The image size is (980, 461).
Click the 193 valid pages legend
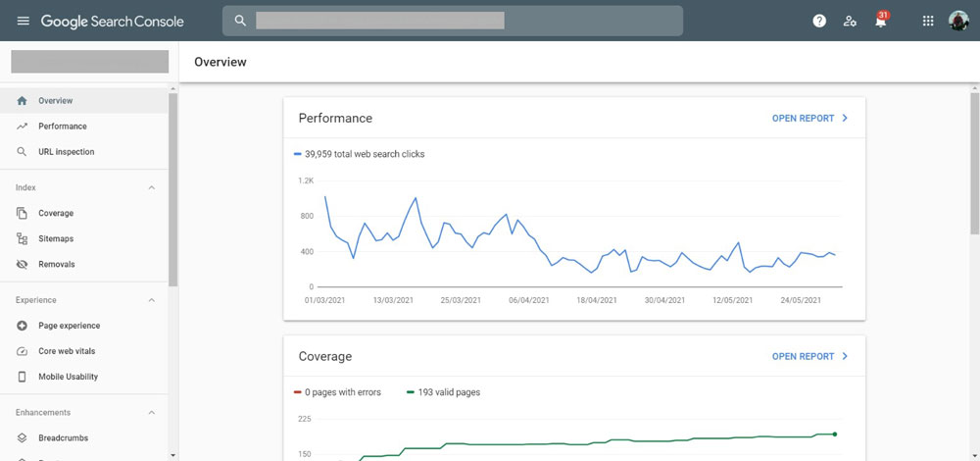pos(443,392)
